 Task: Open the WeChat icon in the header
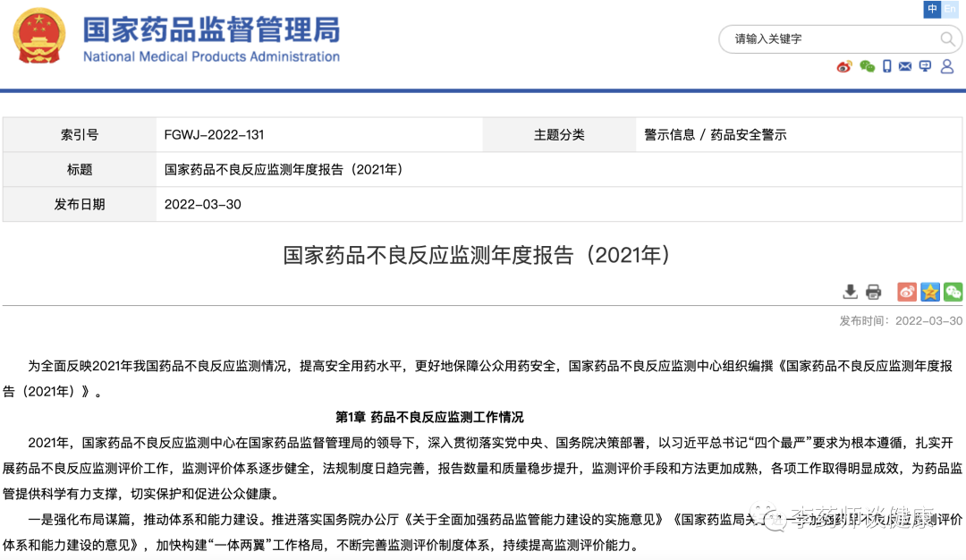click(867, 66)
